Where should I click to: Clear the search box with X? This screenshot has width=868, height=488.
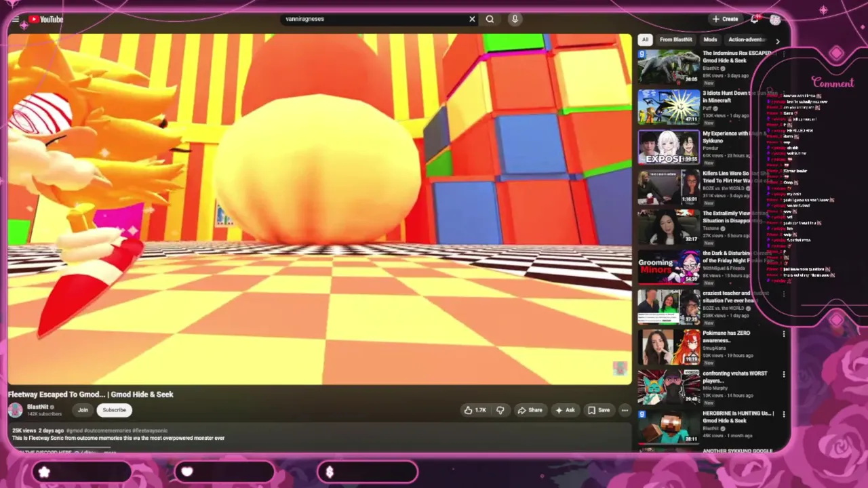point(472,19)
